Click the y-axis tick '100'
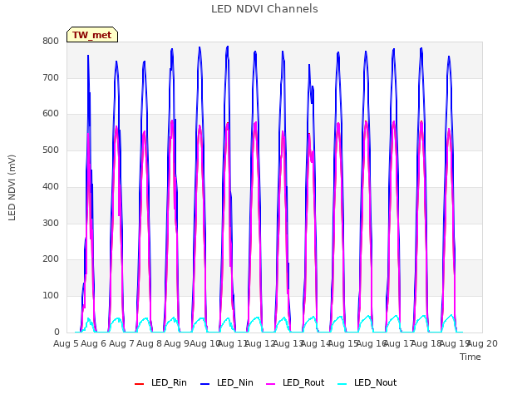 point(51,296)
